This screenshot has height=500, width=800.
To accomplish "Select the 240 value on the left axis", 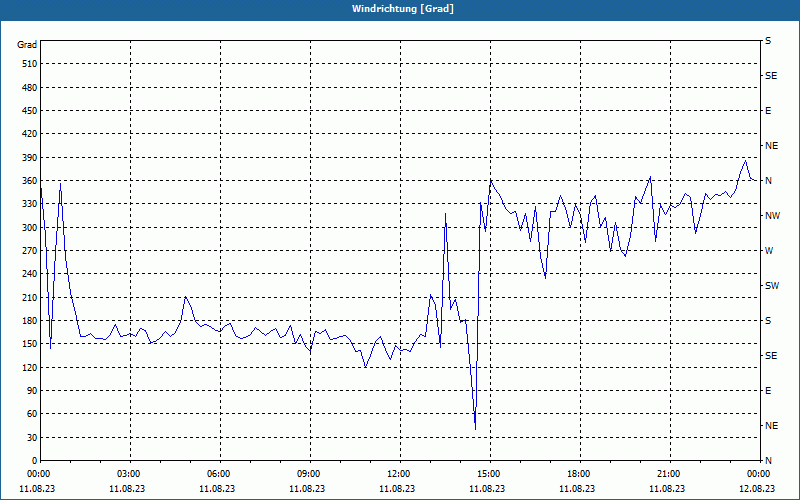I will pos(30,274).
